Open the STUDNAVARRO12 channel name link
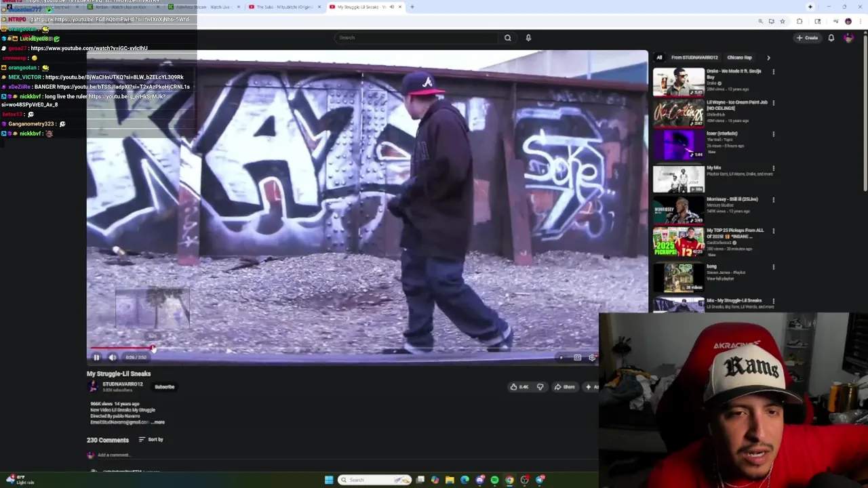This screenshot has height=488, width=868. click(123, 384)
